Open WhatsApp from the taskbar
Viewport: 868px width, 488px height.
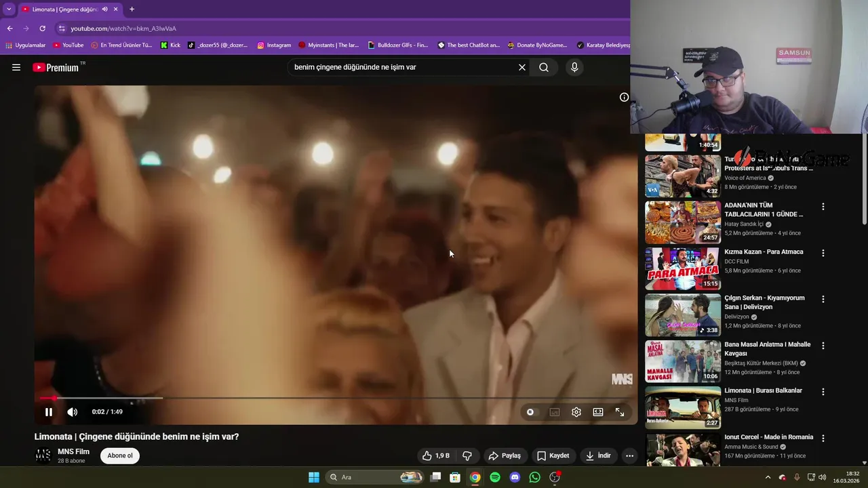(534, 477)
